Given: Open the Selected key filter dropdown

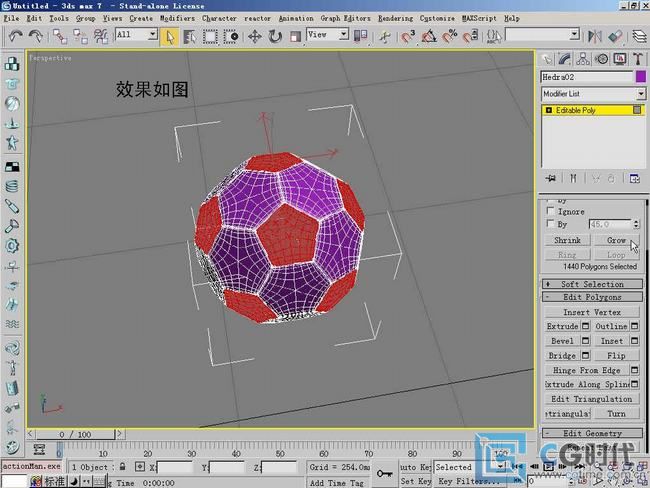Looking at the screenshot, I should [470, 467].
